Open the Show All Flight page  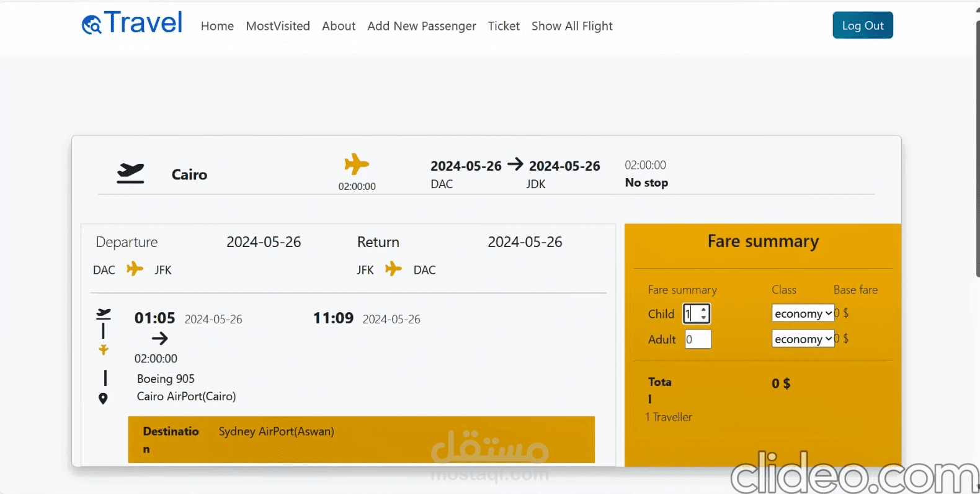[572, 26]
